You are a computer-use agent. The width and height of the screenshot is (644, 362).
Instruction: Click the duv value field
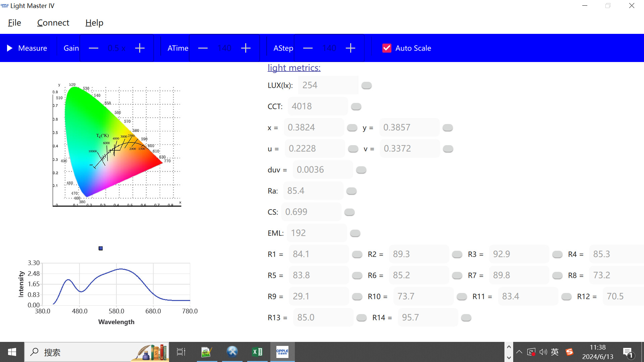(x=322, y=170)
